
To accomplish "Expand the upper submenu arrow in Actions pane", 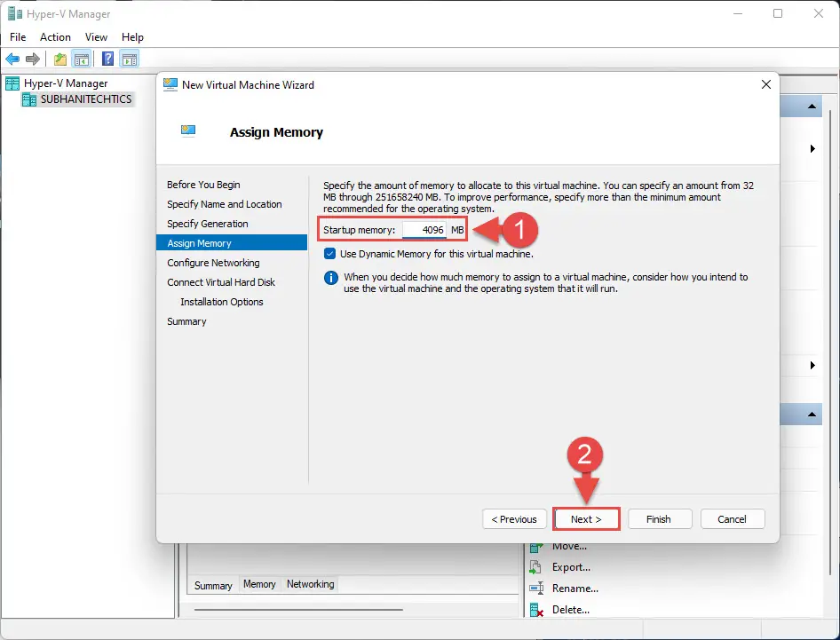I will 812,149.
